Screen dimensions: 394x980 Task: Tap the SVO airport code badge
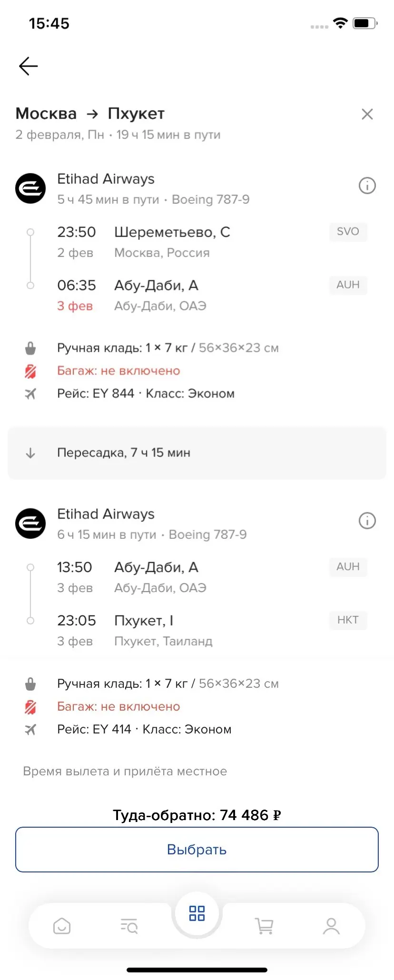tap(348, 232)
